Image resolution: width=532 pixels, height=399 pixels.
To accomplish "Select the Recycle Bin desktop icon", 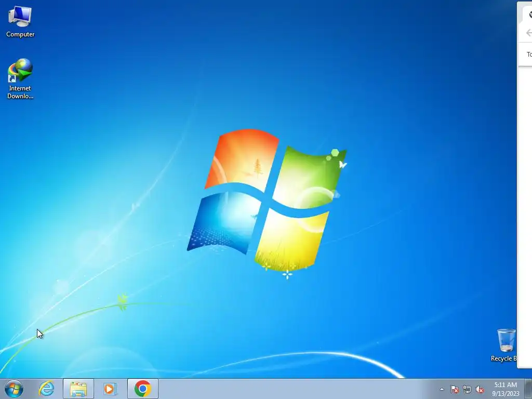I will coord(505,345).
